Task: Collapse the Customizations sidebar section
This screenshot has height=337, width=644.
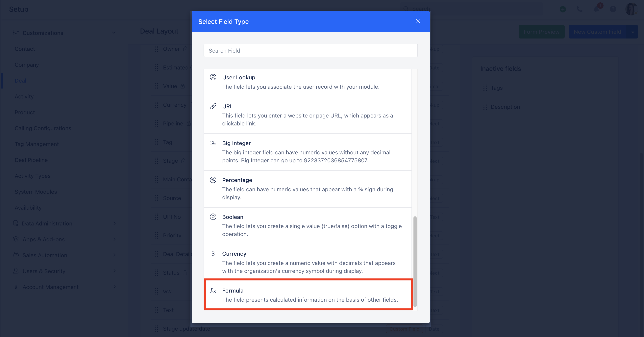Action: click(114, 33)
